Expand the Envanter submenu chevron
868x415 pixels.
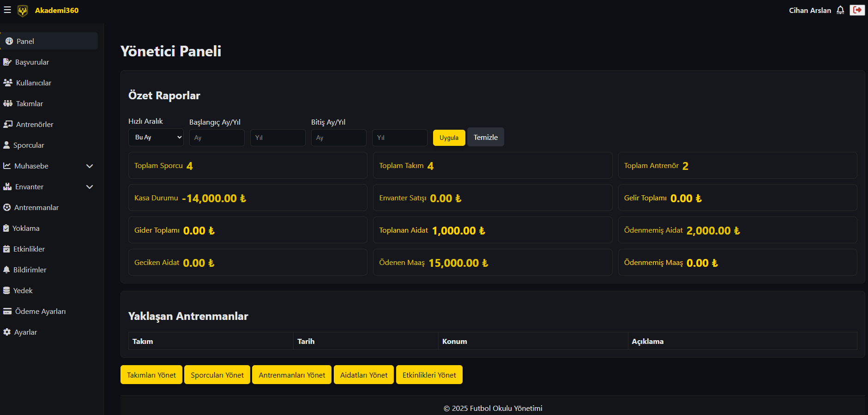pyautogui.click(x=90, y=186)
